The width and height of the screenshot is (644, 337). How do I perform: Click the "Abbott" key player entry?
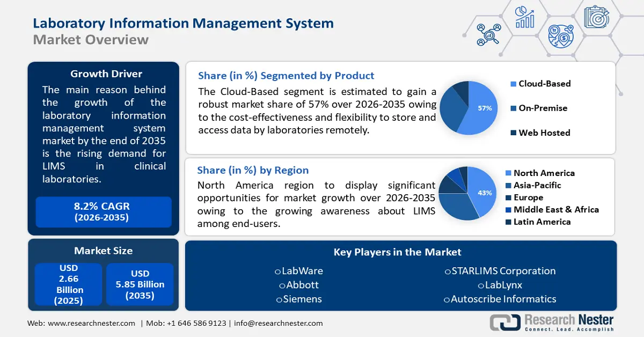coord(299,285)
